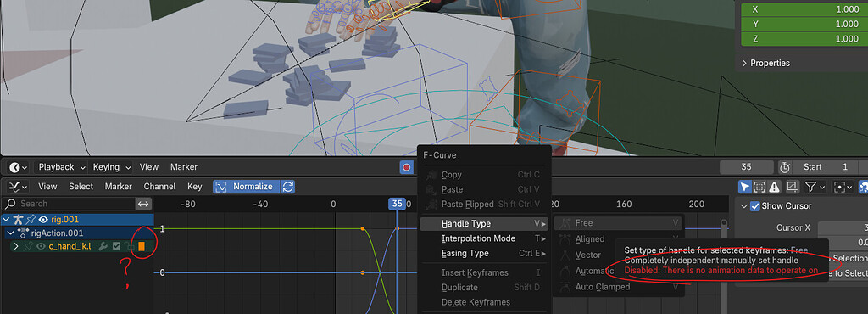Toggle show hidden dashed-box icon
The image size is (868, 314).
(759, 187)
